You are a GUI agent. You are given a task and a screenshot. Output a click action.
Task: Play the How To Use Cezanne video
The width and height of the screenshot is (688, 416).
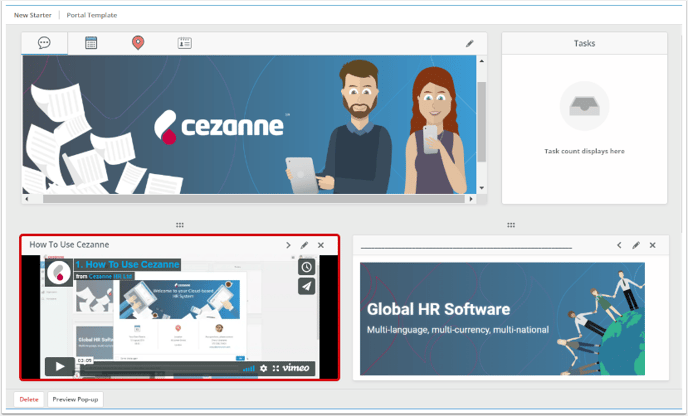pyautogui.click(x=60, y=366)
